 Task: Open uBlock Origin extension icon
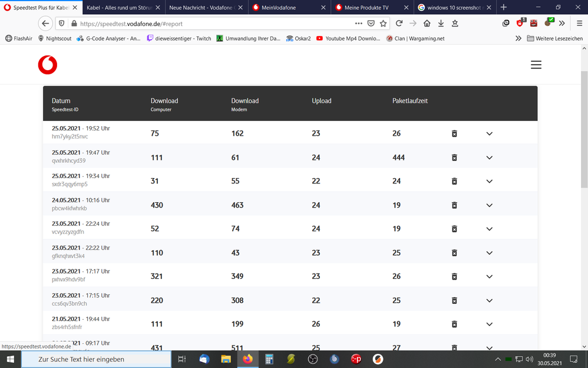pyautogui.click(x=520, y=23)
